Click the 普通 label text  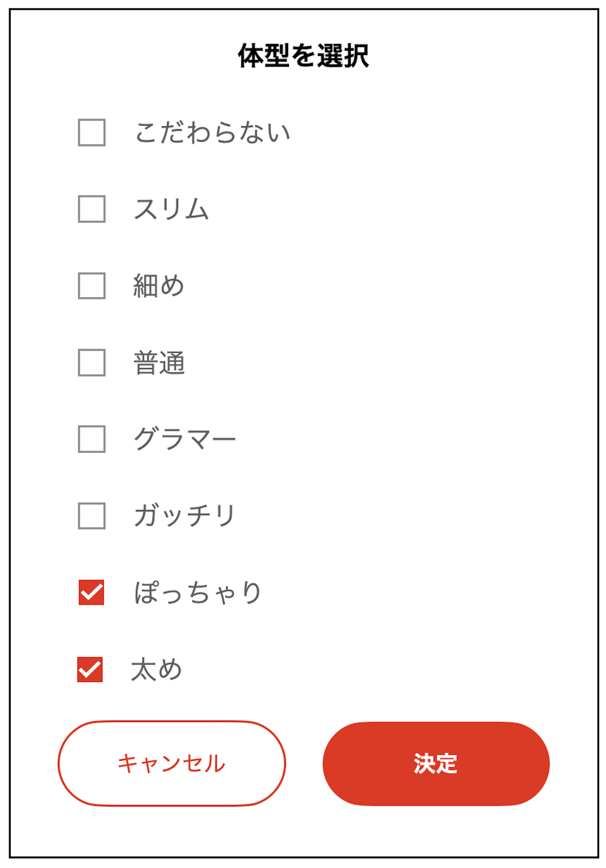click(159, 363)
